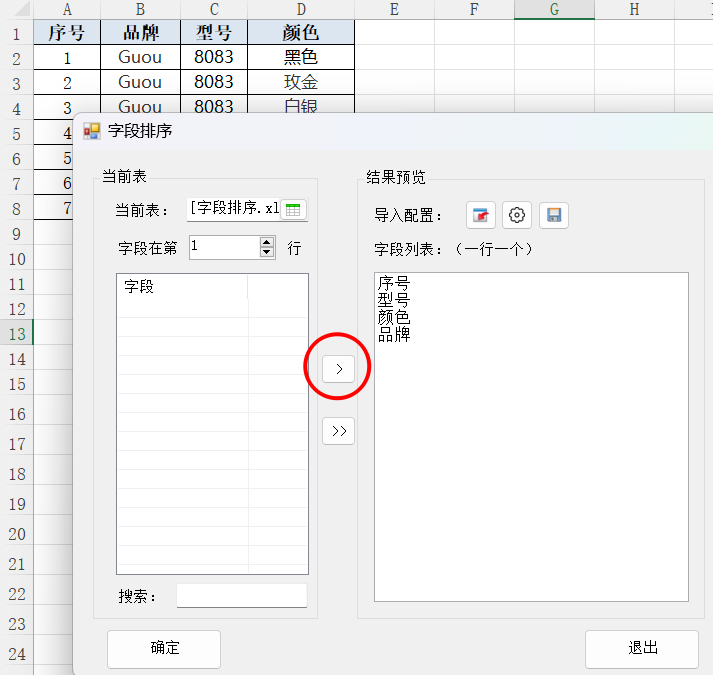Click the 搜索 search input box
This screenshot has width=713, height=675.
pos(242,596)
